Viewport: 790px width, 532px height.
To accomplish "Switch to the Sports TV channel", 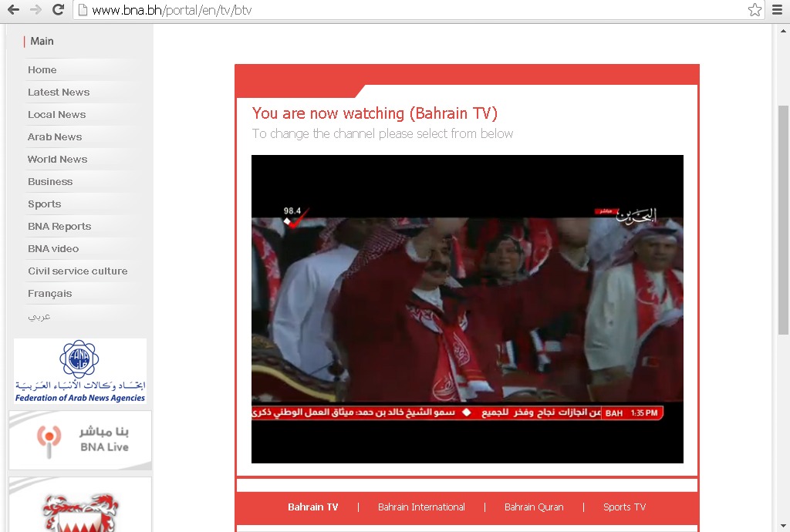I will pos(624,507).
